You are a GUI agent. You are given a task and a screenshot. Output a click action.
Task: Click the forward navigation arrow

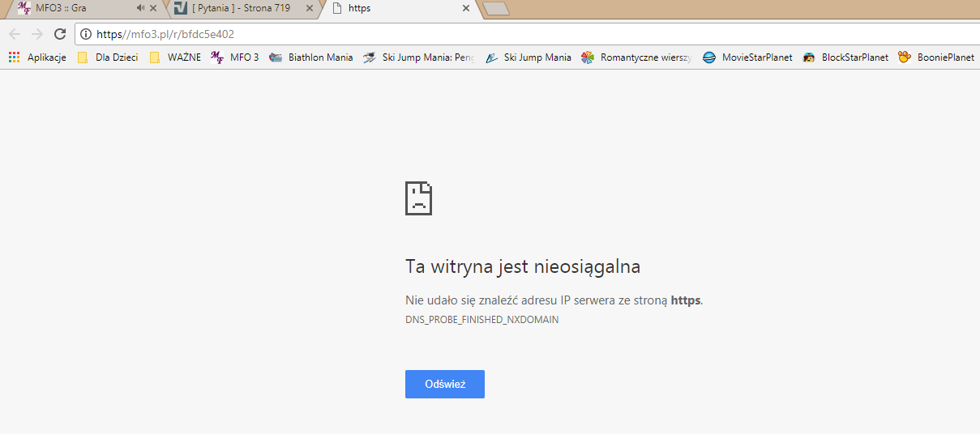point(36,34)
